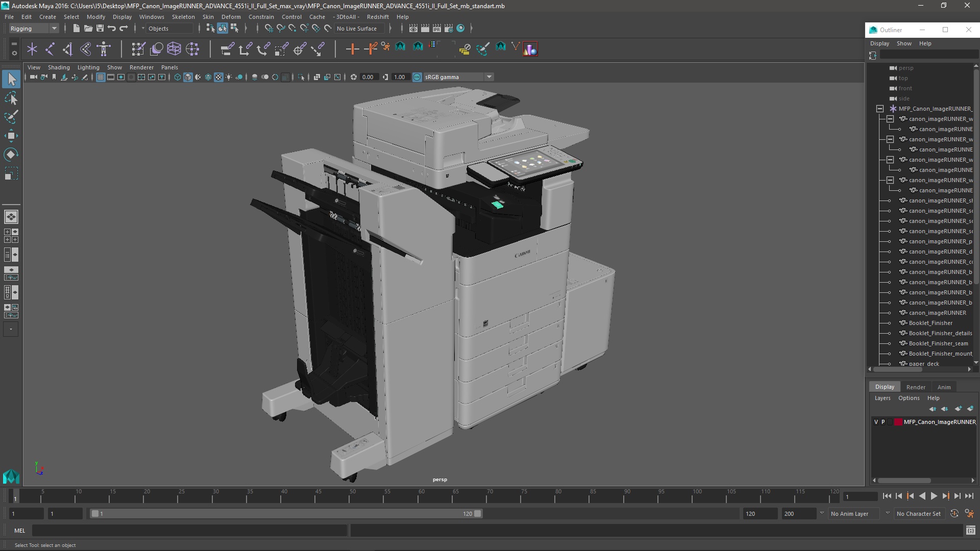Collapse fourth canon_imageRUNNER_w group
The height and width of the screenshot is (551, 980).
coord(890,180)
